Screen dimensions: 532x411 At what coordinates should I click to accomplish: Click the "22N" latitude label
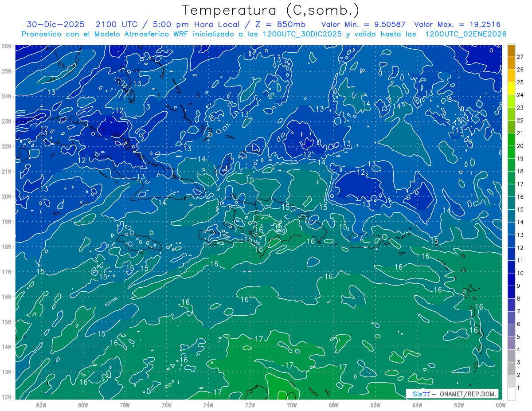point(6,146)
